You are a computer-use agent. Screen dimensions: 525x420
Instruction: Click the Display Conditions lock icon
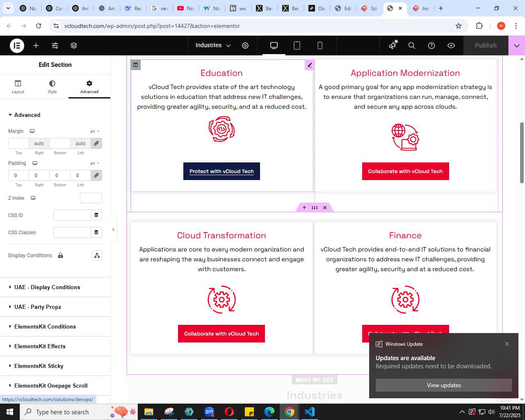coord(60,255)
